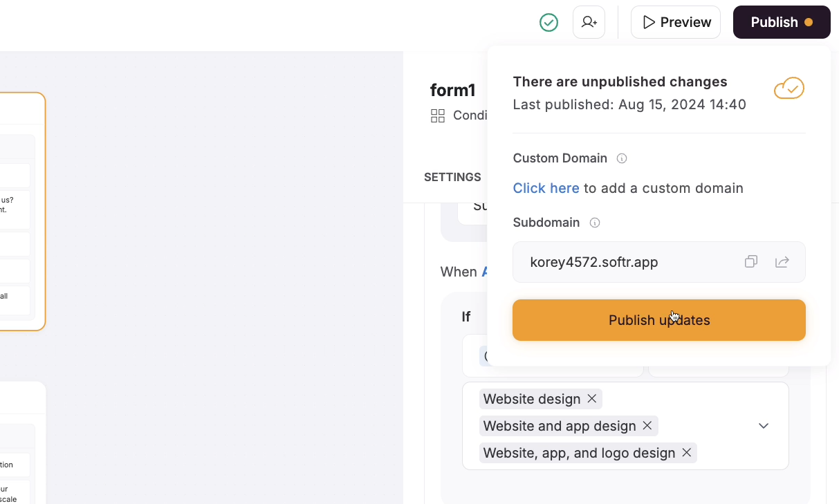
Task: Remove the 'Website design' tag
Action: (x=592, y=399)
